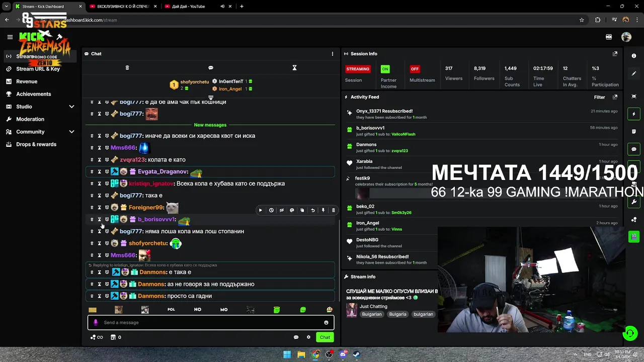Click the trash icon below Chat header
Image resolution: width=644 pixels, height=362 pixels.
(127, 68)
